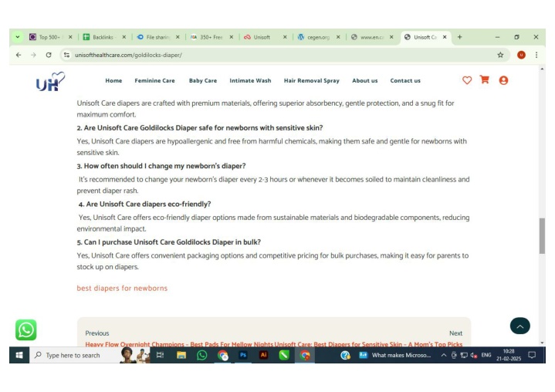Reload the page
This screenshot has height=392, width=555.
click(x=49, y=55)
